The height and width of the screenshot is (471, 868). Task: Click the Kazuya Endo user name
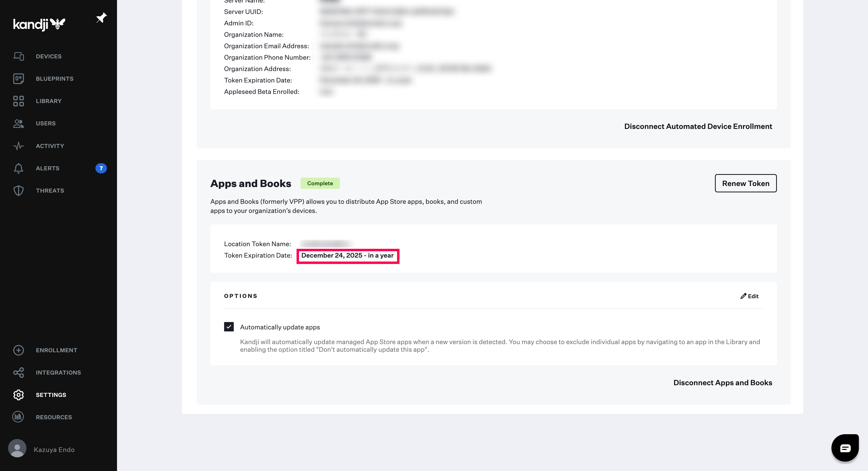point(54,450)
